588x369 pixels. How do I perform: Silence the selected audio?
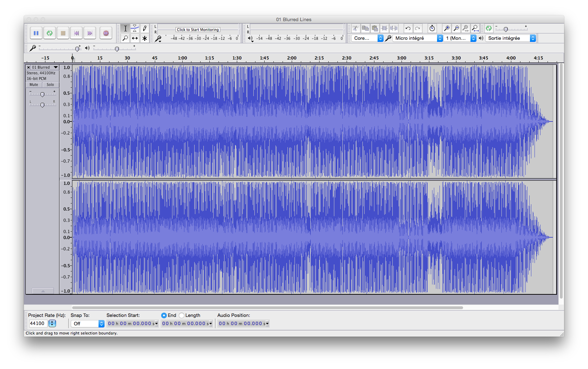click(x=393, y=28)
